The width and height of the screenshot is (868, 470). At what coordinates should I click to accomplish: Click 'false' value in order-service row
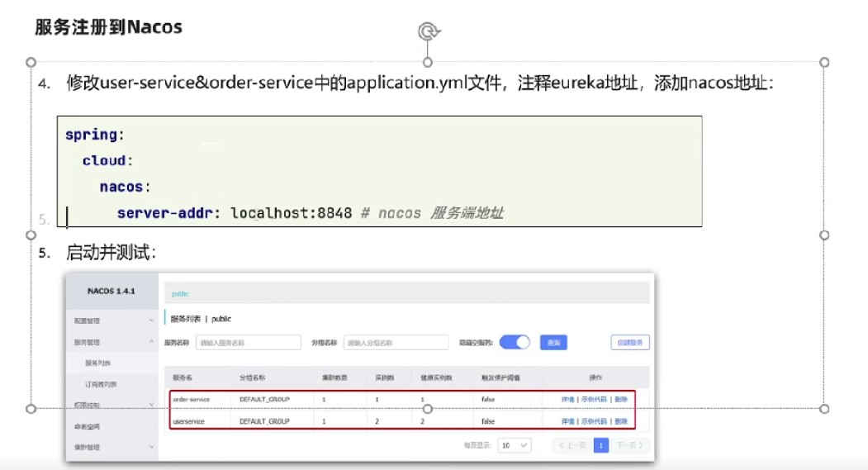pos(488,399)
